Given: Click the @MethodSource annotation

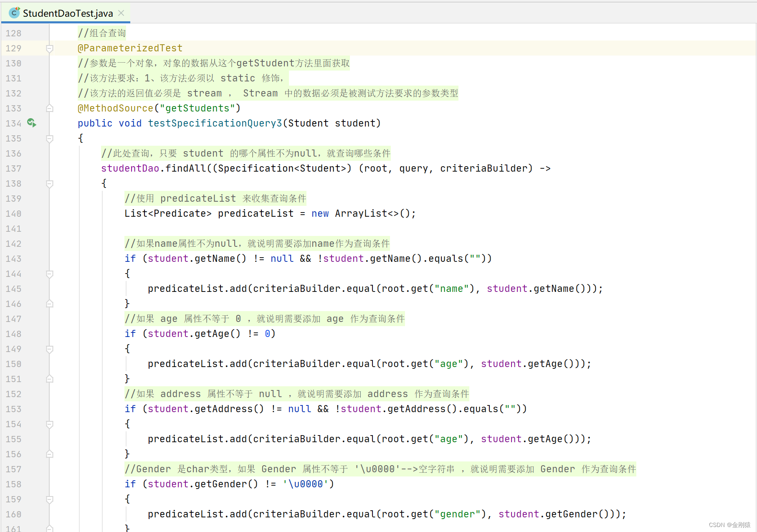Looking at the screenshot, I should point(115,108).
